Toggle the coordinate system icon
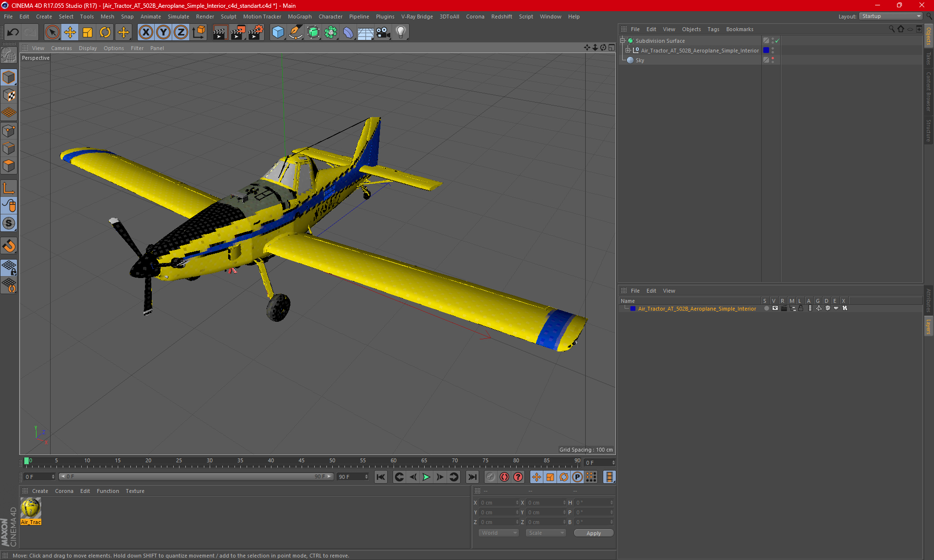This screenshot has width=934, height=560. 199,33
